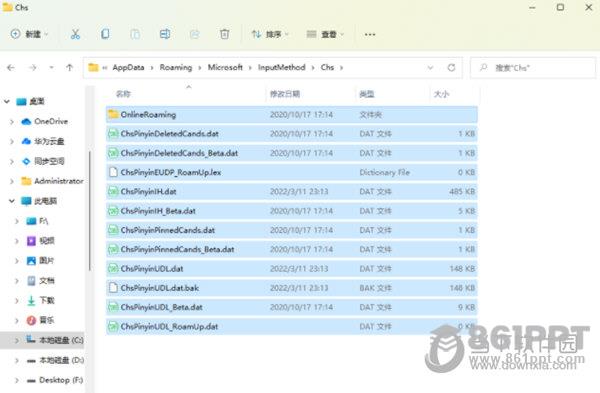Screen dimensions: 600x393
Task: Select ChsPinyinDeletedCands.dat file
Action: pos(292,134)
